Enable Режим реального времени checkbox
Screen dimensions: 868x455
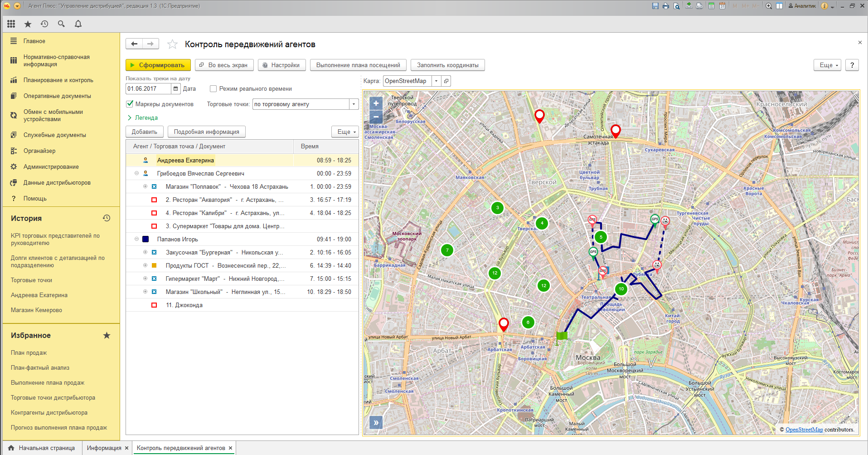[213, 89]
